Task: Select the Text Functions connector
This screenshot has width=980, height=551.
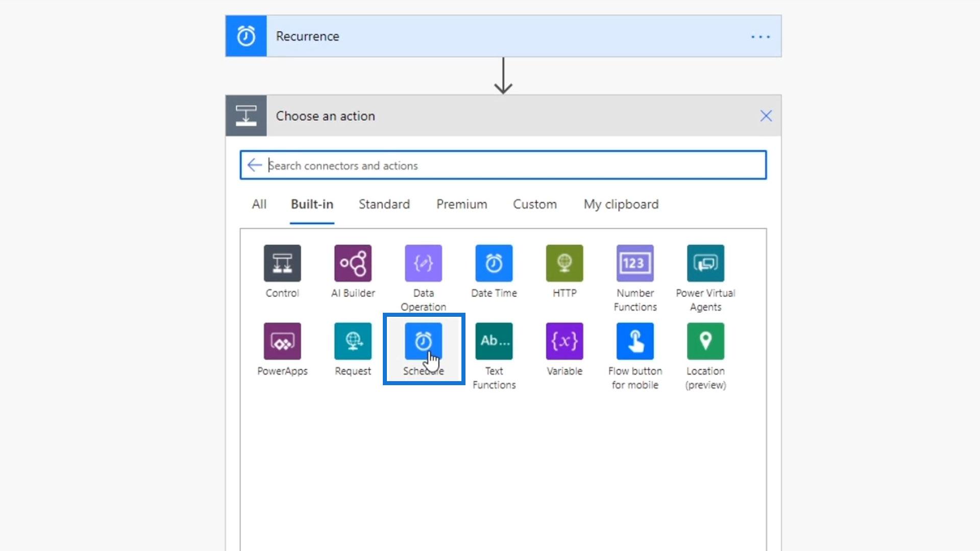Action: [494, 341]
